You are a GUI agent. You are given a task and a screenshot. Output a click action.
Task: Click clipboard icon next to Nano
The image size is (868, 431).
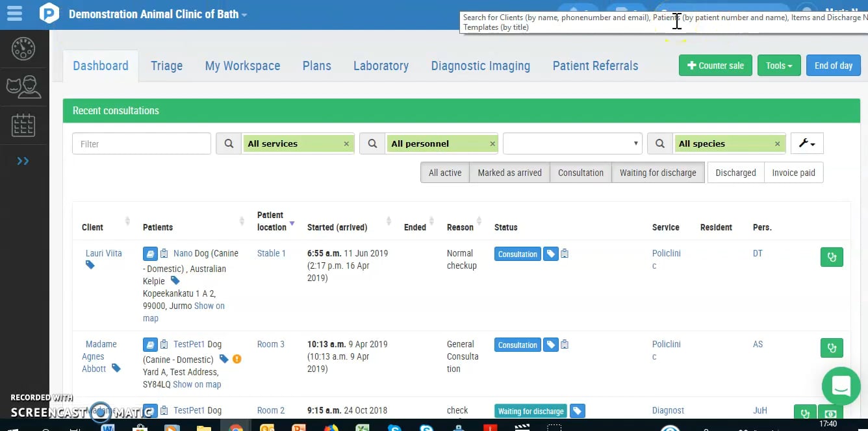[164, 254]
